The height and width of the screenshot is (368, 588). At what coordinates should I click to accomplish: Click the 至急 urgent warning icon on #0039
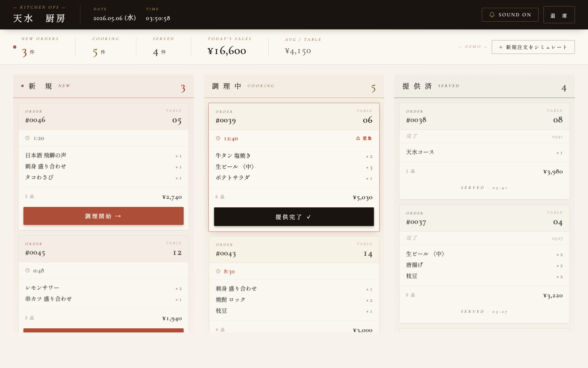pyautogui.click(x=358, y=138)
